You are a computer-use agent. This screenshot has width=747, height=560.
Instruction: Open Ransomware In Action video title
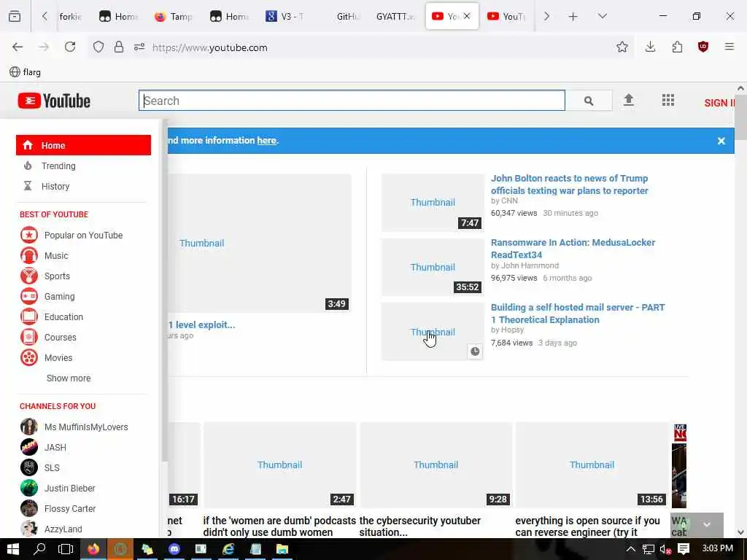[573, 249]
